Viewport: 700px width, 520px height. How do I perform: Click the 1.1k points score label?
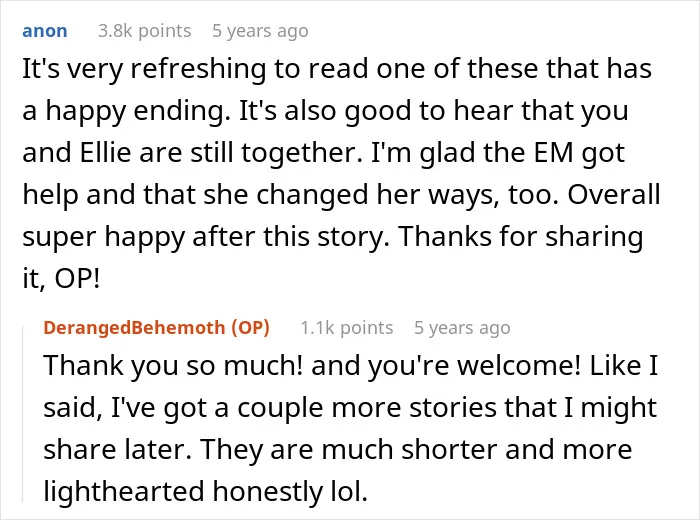[346, 328]
